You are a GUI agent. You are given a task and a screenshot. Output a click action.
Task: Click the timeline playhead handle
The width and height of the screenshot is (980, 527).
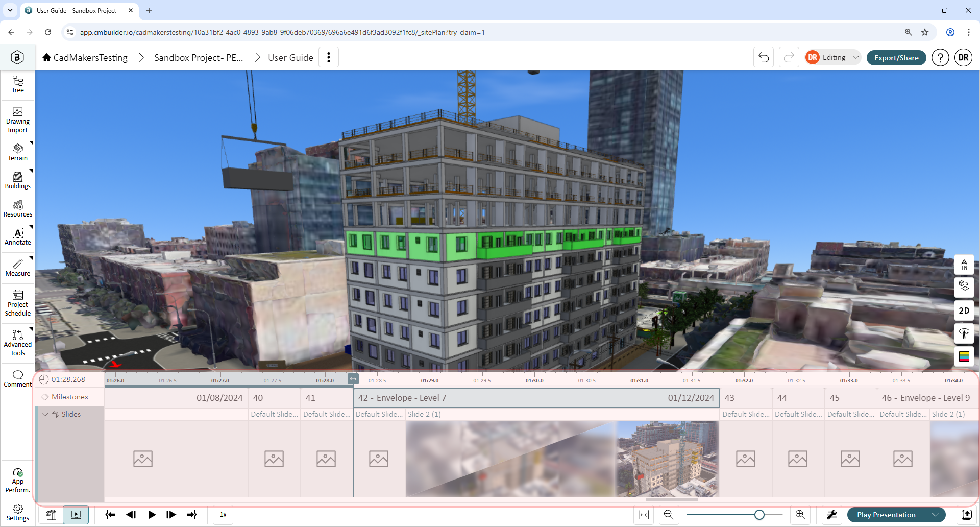tap(353, 379)
